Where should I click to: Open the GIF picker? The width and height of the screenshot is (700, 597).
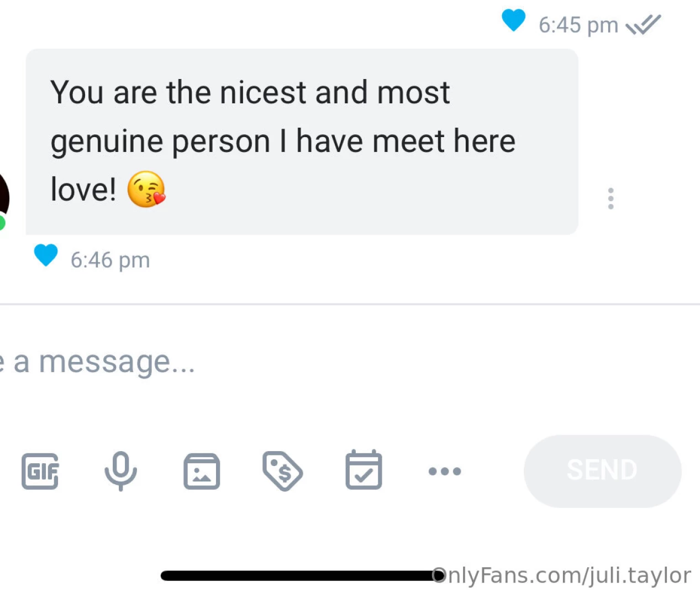[40, 472]
